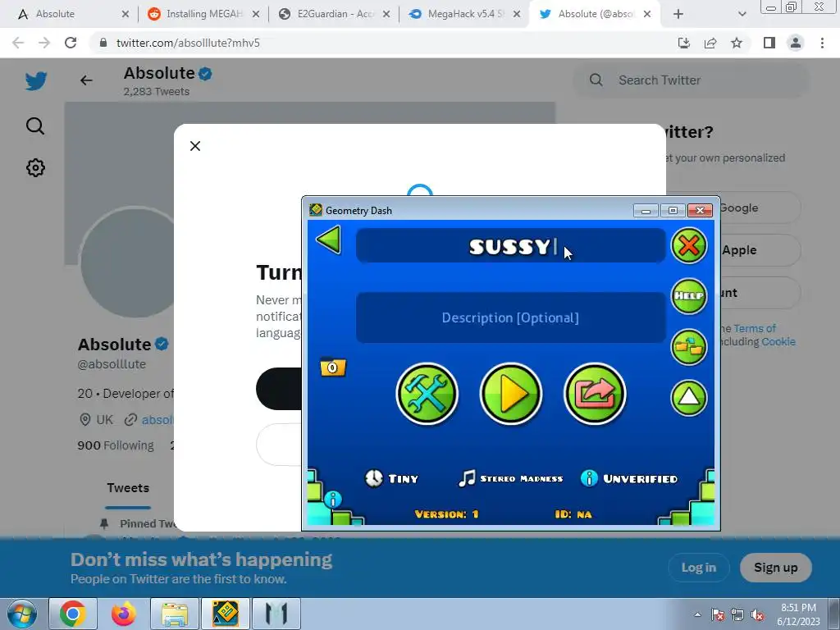Open the green Help button
The height and width of the screenshot is (630, 840).
click(x=689, y=295)
